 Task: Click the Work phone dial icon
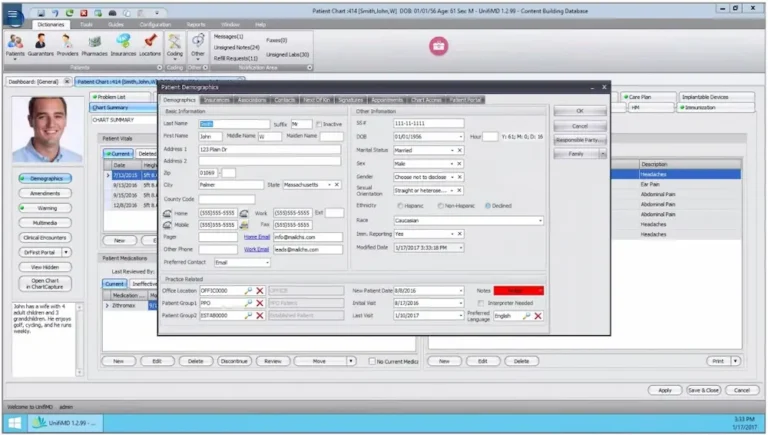pos(244,213)
